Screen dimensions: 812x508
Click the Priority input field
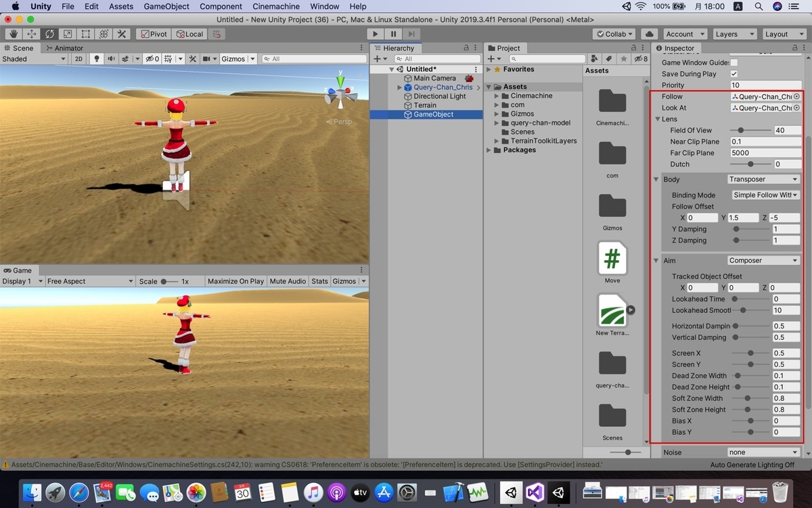click(x=766, y=85)
